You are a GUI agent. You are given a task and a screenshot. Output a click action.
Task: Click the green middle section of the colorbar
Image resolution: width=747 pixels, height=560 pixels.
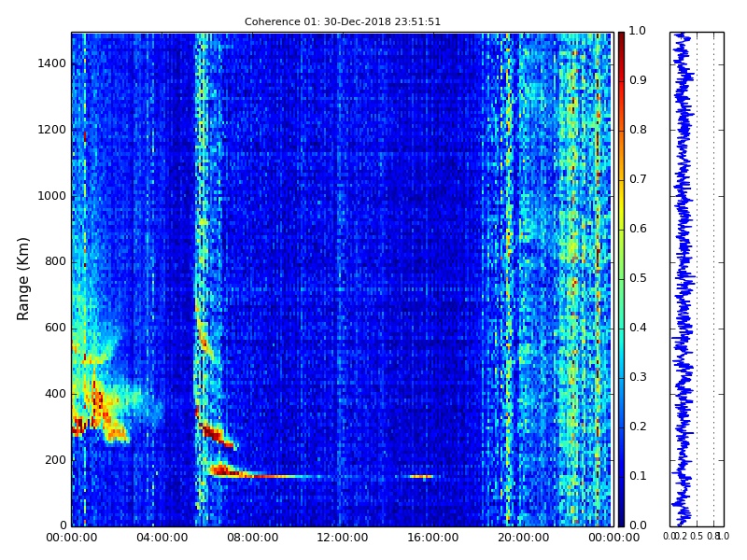point(621,279)
